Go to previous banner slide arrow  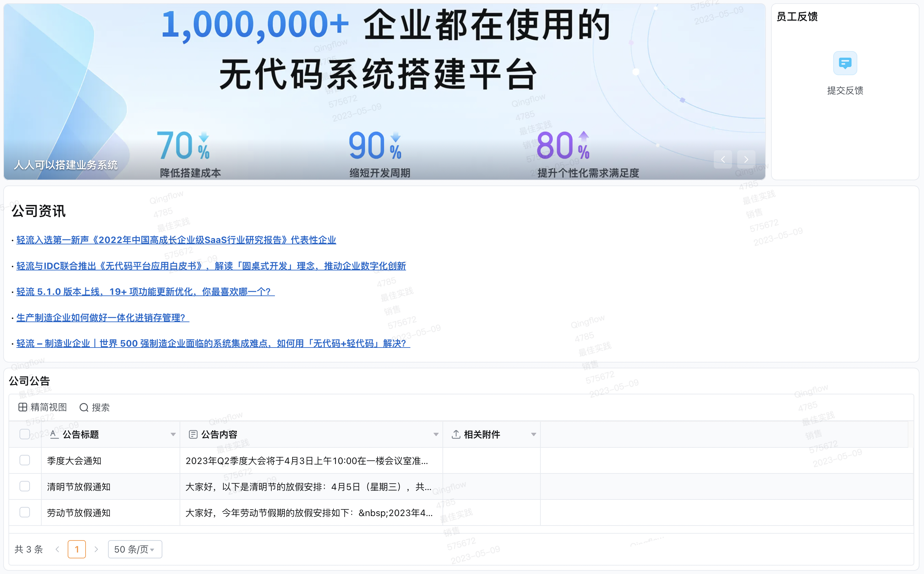723,159
